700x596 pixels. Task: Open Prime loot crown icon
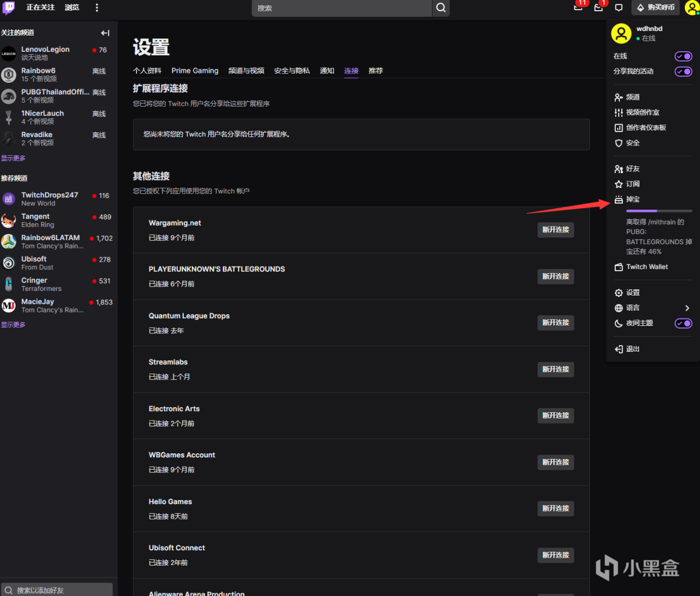click(578, 7)
